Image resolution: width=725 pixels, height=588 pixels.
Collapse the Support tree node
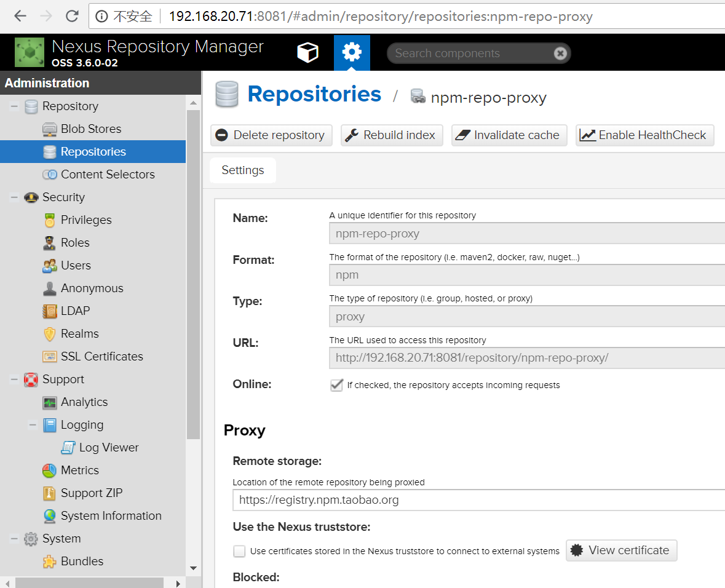pyautogui.click(x=14, y=379)
